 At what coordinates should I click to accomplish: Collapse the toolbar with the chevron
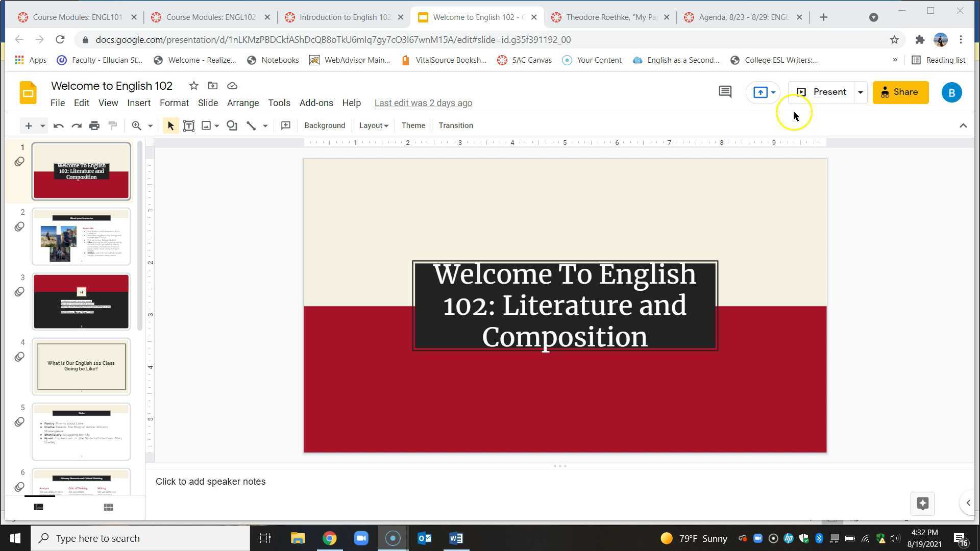click(x=963, y=126)
